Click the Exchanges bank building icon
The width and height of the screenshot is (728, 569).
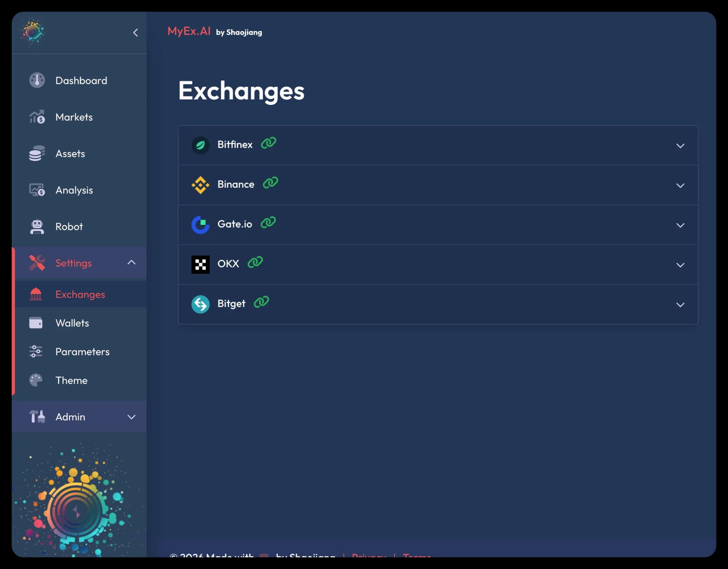click(x=36, y=294)
